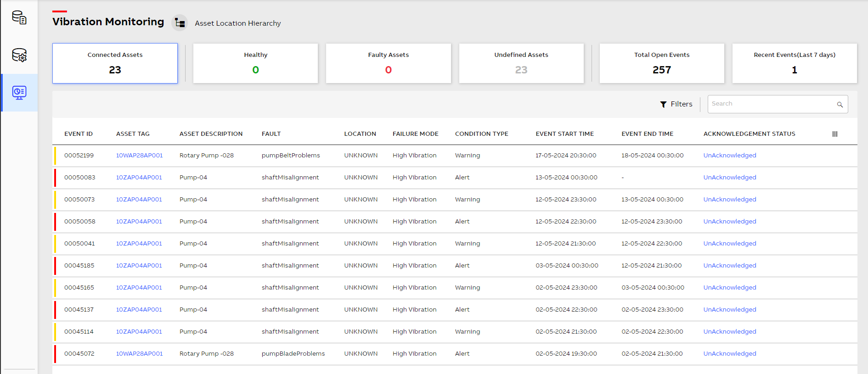The image size is (868, 374).
Task: Select the monitoring dashboard sidebar icon
Action: tap(19, 93)
